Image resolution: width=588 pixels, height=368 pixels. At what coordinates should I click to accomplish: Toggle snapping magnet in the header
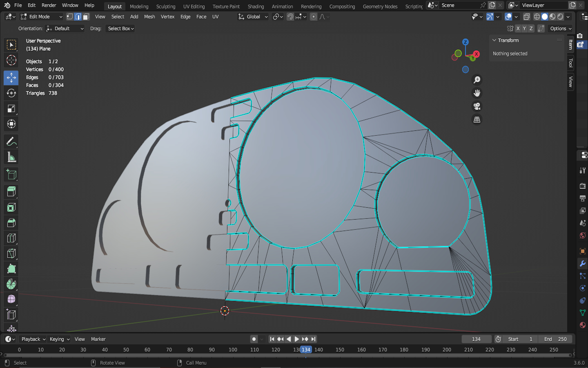point(290,17)
